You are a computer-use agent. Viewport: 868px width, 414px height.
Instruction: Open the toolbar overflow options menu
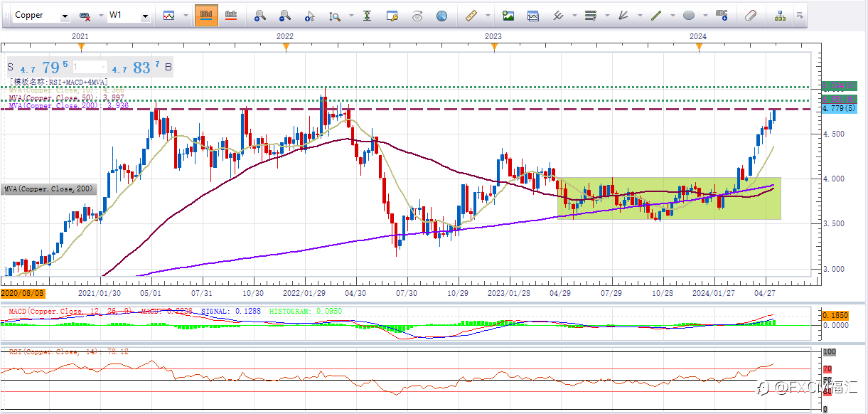coord(800,15)
